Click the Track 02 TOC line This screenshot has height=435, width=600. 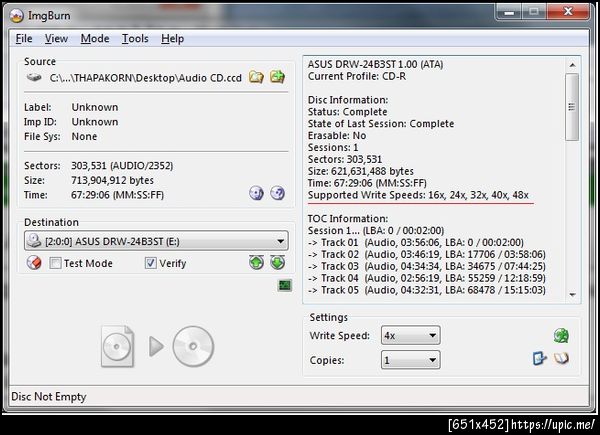pos(427,254)
